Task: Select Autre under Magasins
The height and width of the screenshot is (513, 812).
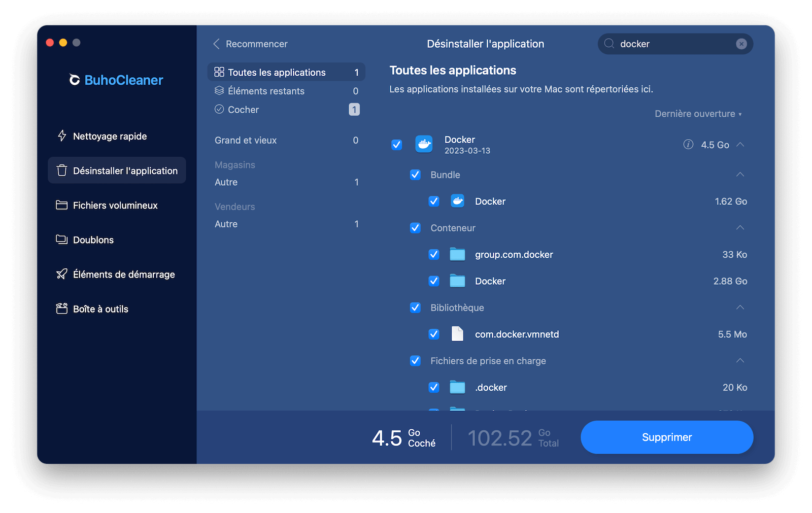Action: pyautogui.click(x=286, y=182)
